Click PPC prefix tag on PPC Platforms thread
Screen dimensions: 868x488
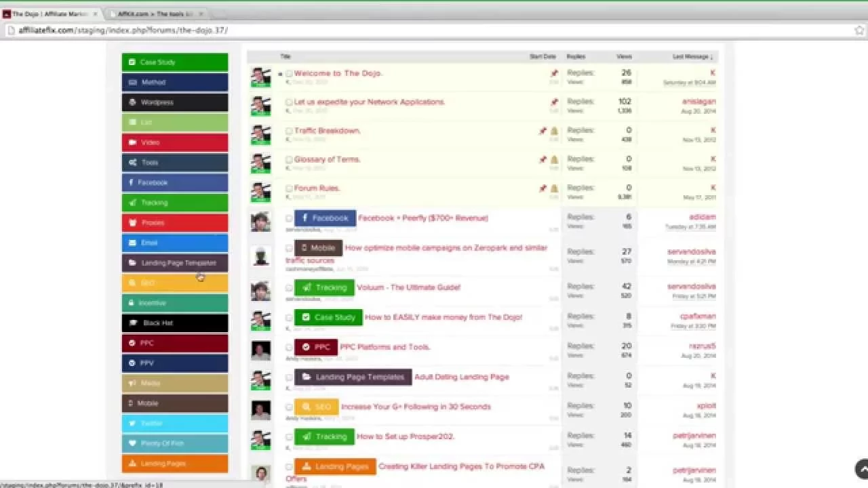(x=316, y=347)
